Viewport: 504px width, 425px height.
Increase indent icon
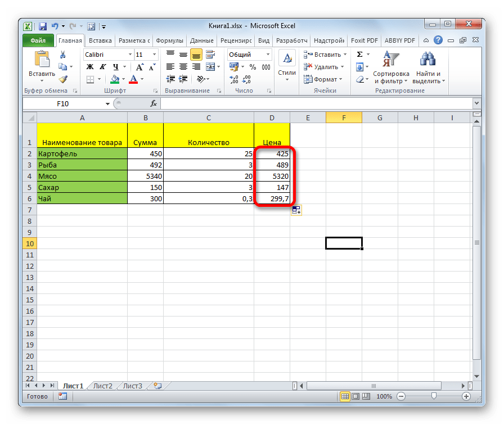click(x=183, y=79)
